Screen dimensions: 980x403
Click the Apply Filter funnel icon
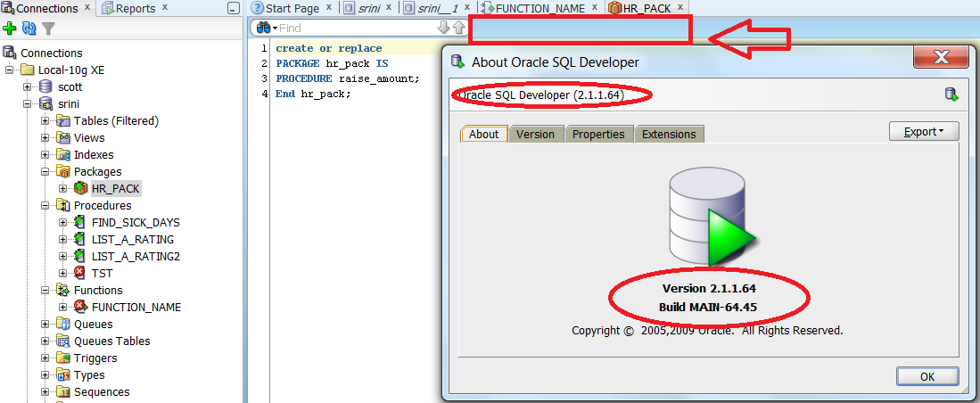[48, 29]
